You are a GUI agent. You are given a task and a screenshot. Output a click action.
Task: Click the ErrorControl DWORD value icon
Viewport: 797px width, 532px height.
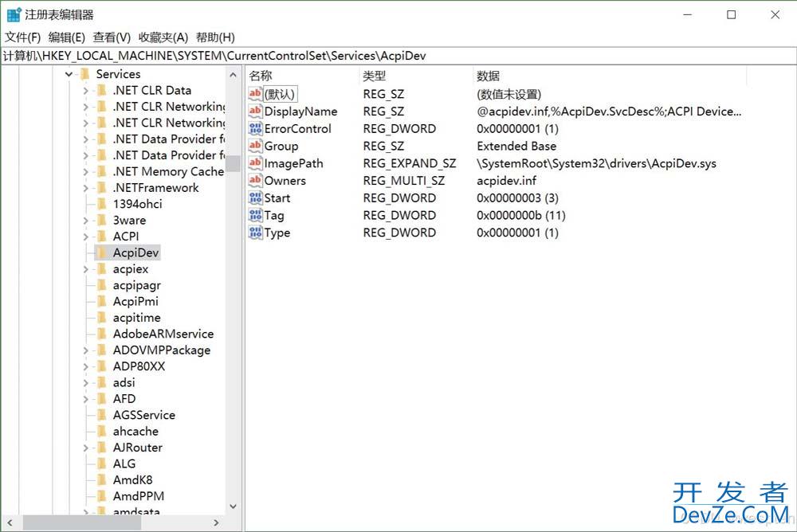pyautogui.click(x=255, y=128)
